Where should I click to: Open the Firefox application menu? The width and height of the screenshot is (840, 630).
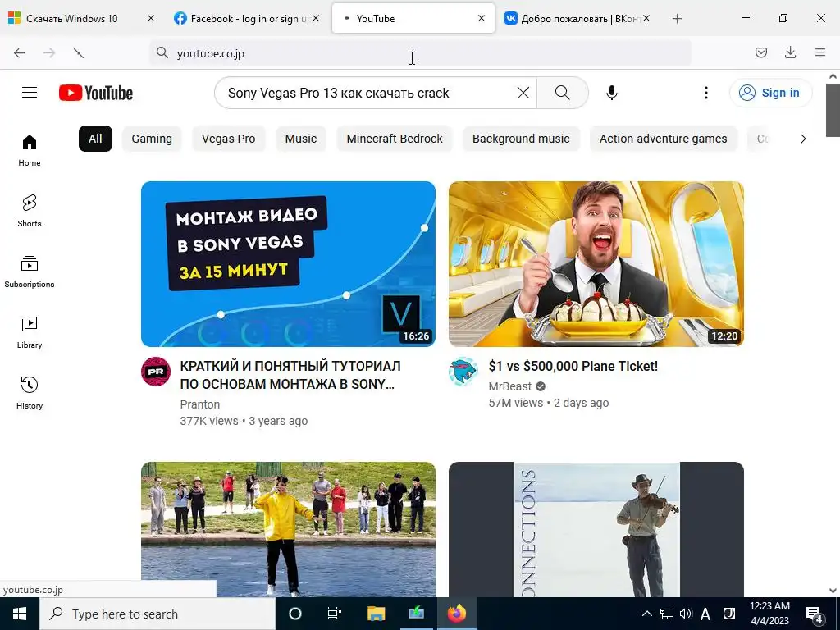[820, 52]
